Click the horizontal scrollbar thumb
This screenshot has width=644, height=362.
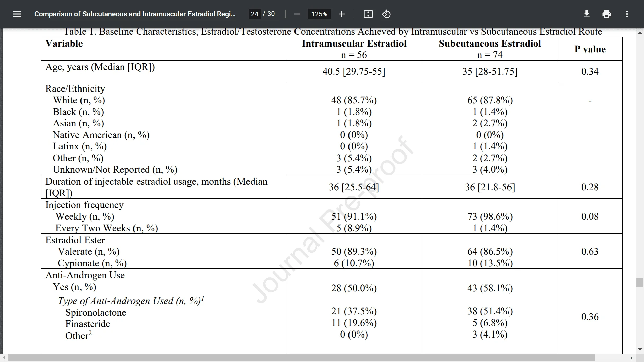pos(302,358)
